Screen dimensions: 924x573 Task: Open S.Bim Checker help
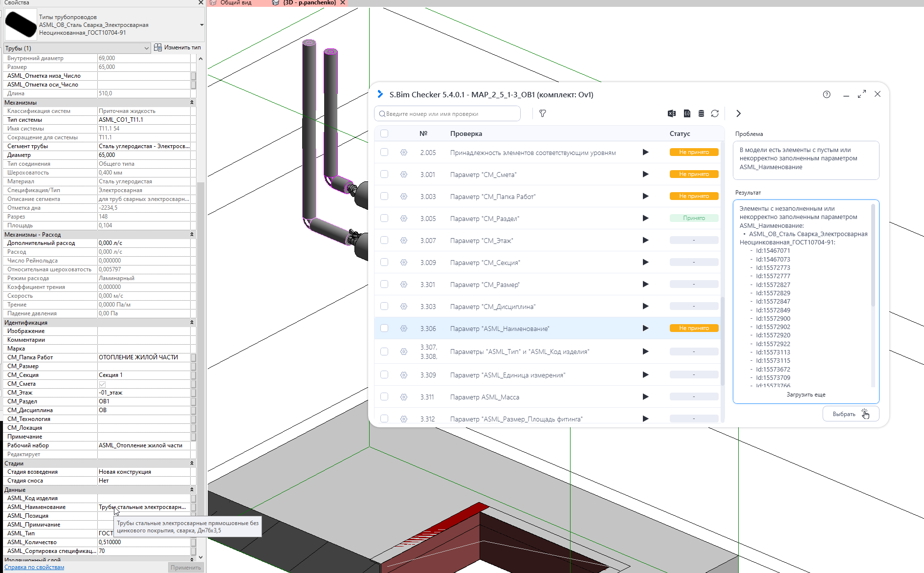point(827,94)
